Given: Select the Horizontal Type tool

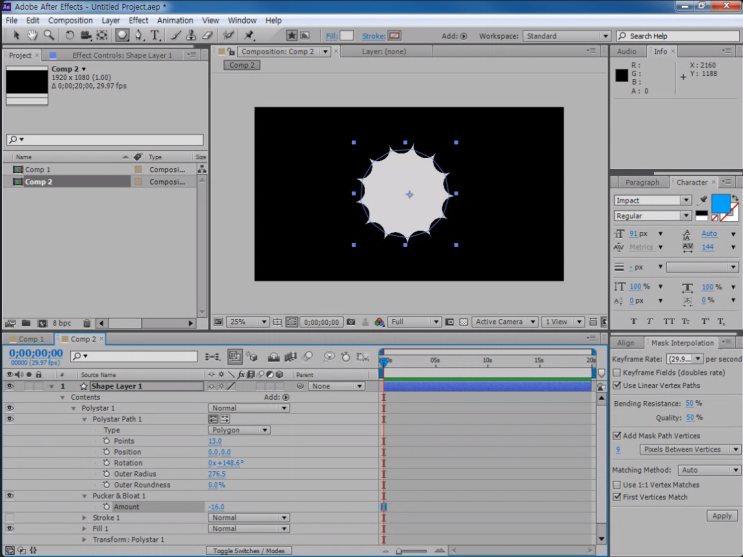Looking at the screenshot, I should (x=156, y=35).
